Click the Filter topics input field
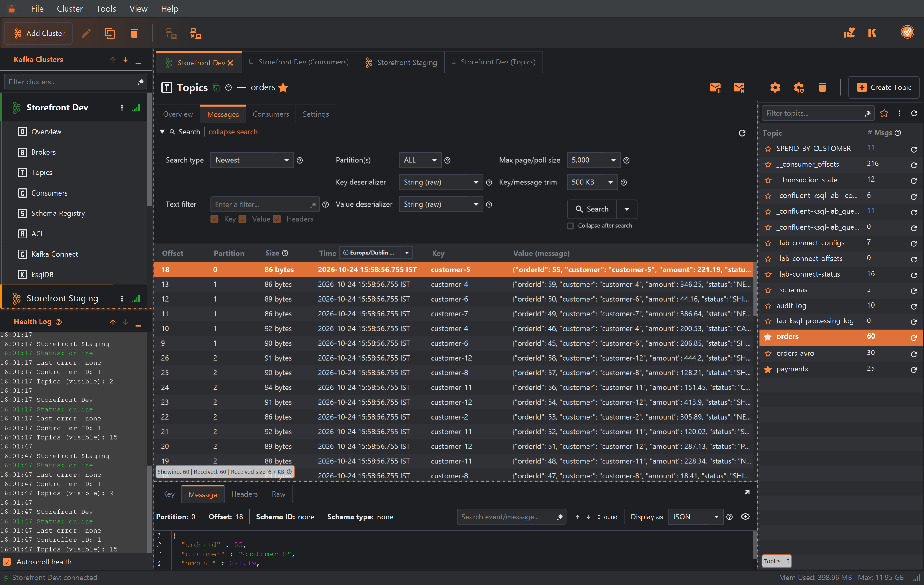 coord(817,113)
